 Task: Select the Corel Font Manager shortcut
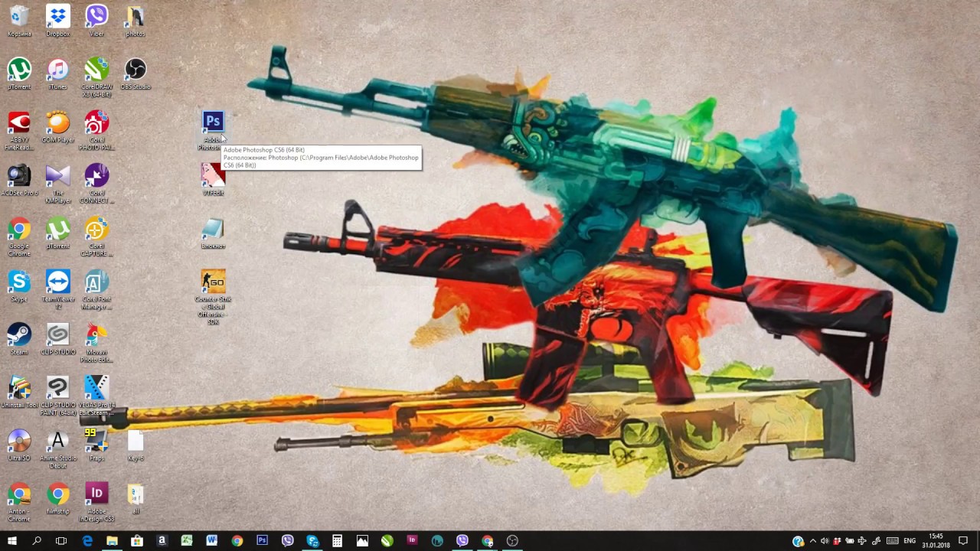click(96, 289)
